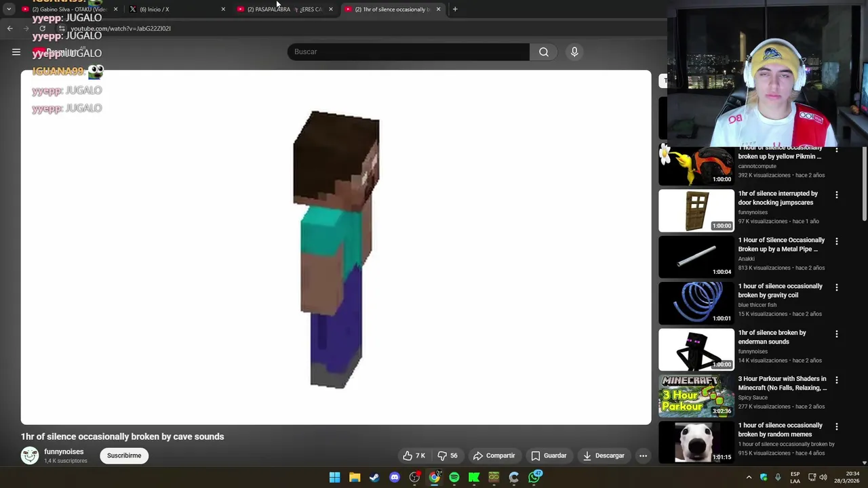
Task: Click the Compartir share button
Action: tap(494, 455)
